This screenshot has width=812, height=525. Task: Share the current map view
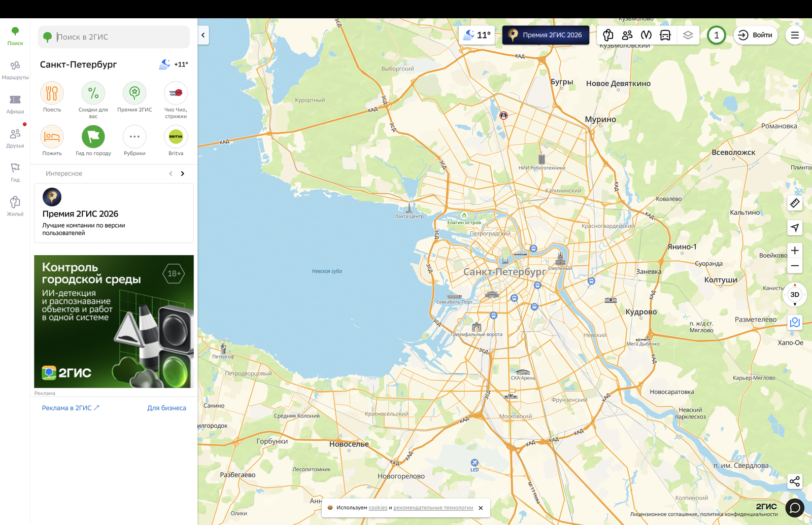pyautogui.click(x=795, y=481)
